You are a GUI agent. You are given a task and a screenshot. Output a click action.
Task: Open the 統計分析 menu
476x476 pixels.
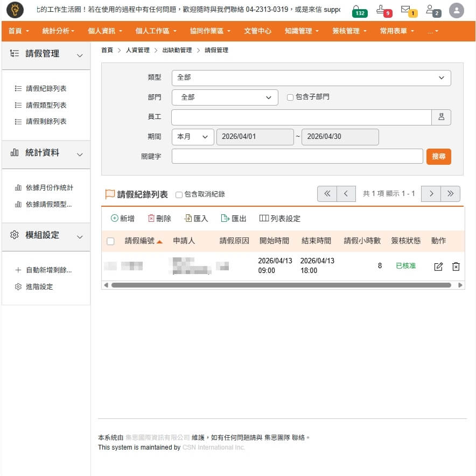58,31
